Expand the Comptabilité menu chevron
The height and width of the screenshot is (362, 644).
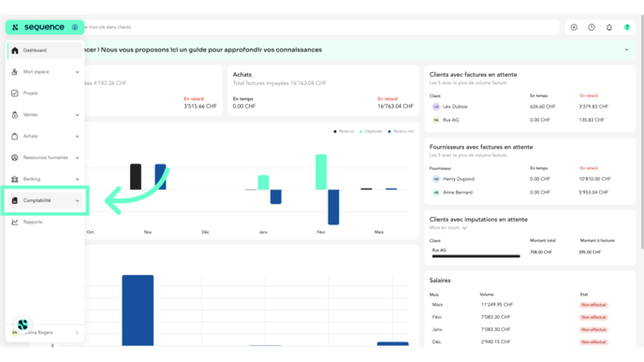point(77,201)
